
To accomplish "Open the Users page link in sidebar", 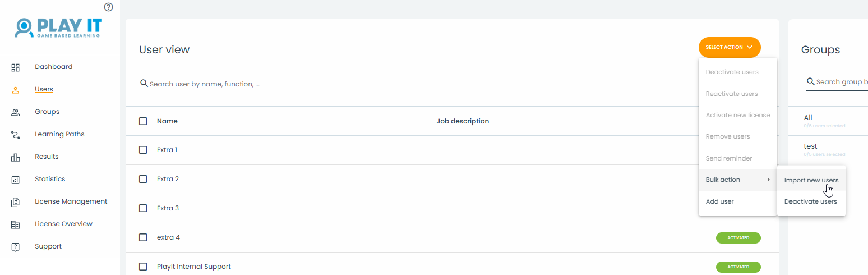I will [44, 89].
